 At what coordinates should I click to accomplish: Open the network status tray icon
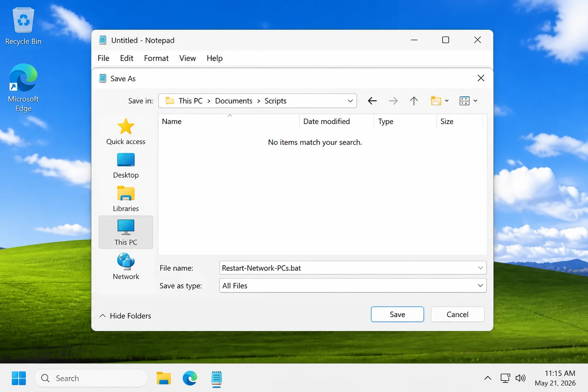click(x=505, y=378)
